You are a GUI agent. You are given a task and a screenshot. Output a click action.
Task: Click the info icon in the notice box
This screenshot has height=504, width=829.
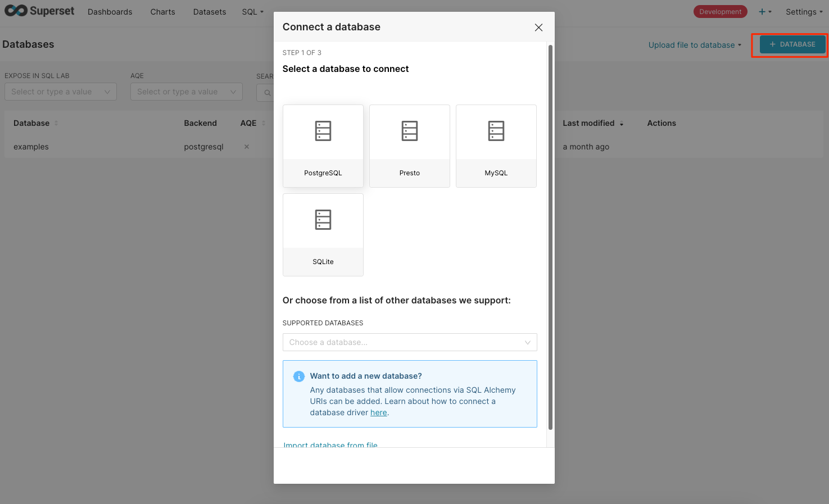tap(299, 376)
